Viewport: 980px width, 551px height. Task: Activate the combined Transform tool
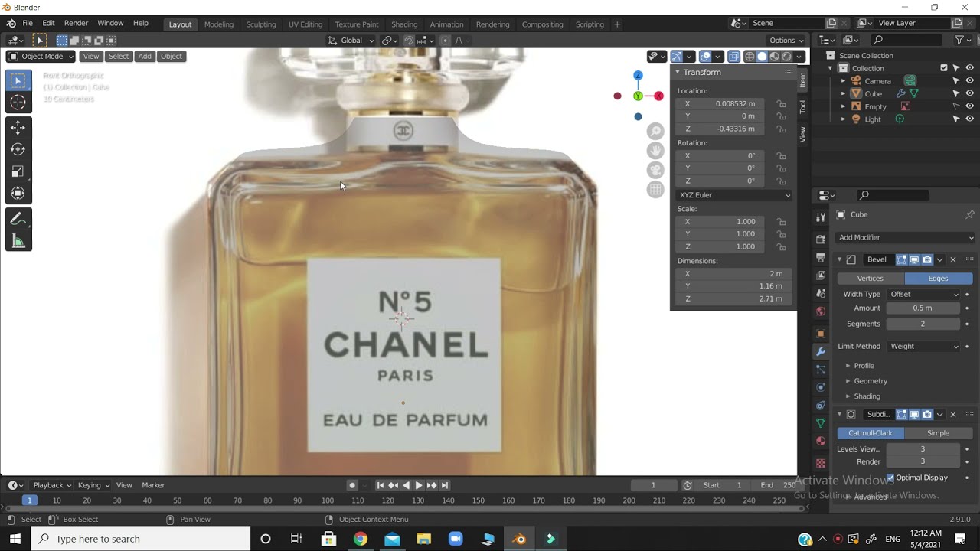point(18,194)
